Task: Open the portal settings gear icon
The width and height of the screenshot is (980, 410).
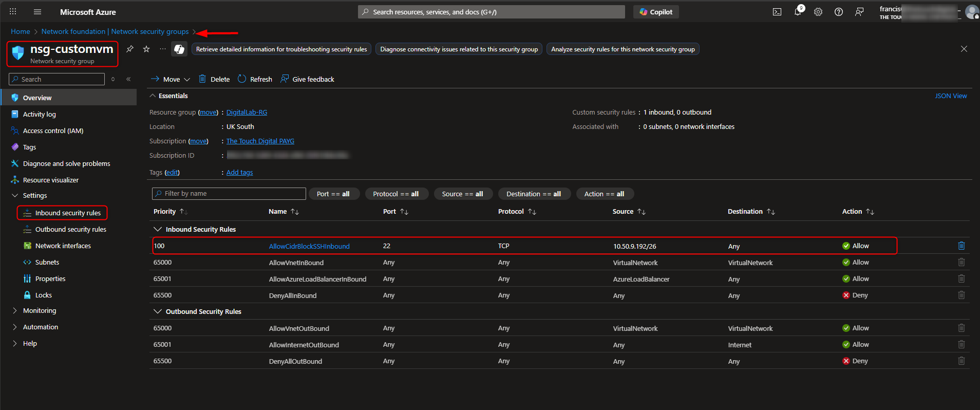Action: click(818, 12)
